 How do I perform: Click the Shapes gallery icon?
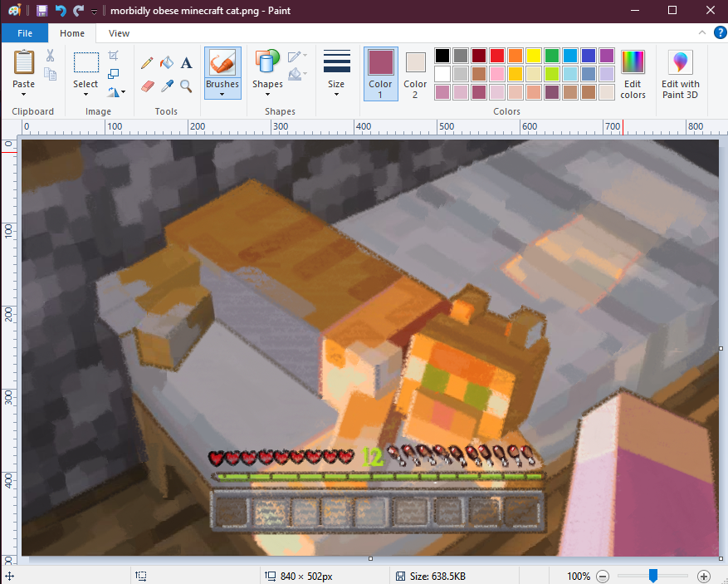click(x=267, y=61)
